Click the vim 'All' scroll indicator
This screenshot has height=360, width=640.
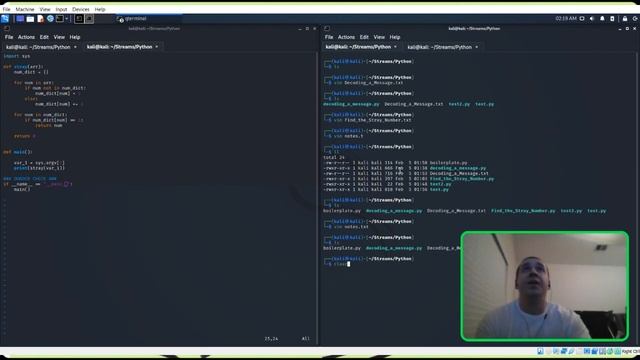pos(305,338)
